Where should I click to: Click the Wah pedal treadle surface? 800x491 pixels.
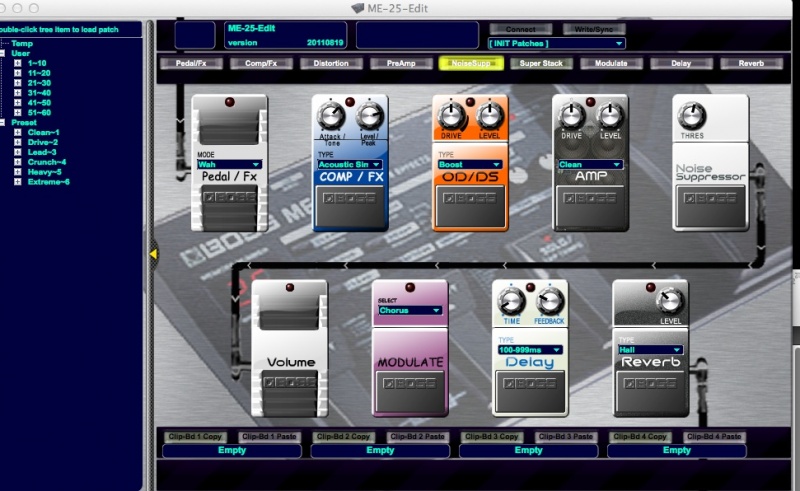[x=230, y=127]
